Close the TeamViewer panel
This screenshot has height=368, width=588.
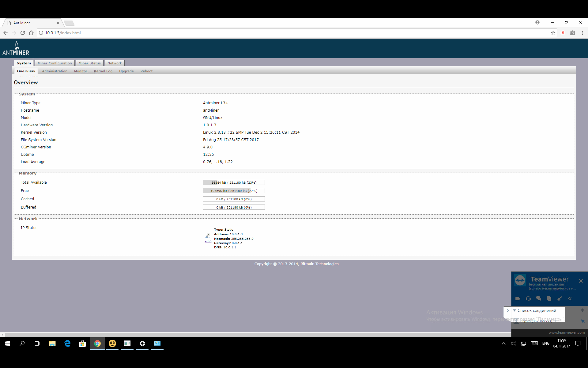click(x=581, y=281)
